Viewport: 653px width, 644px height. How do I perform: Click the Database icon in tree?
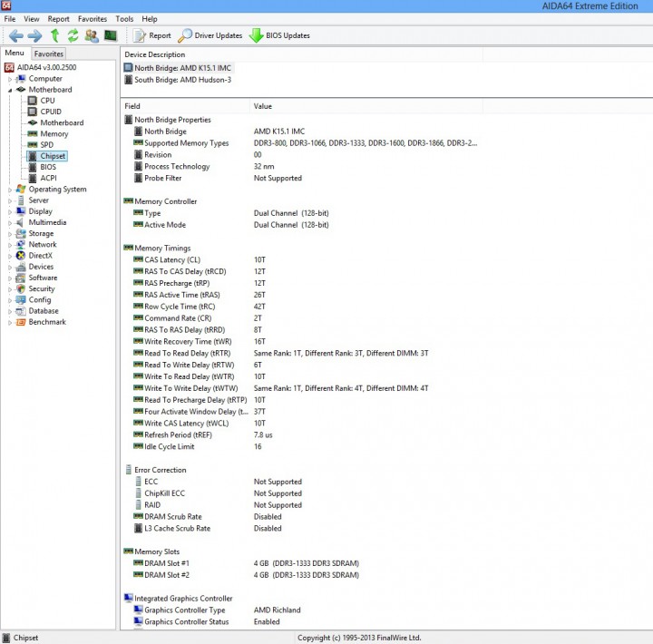[21, 311]
